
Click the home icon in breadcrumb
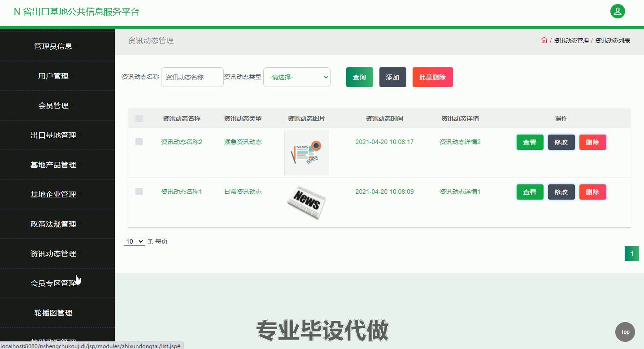[544, 40]
